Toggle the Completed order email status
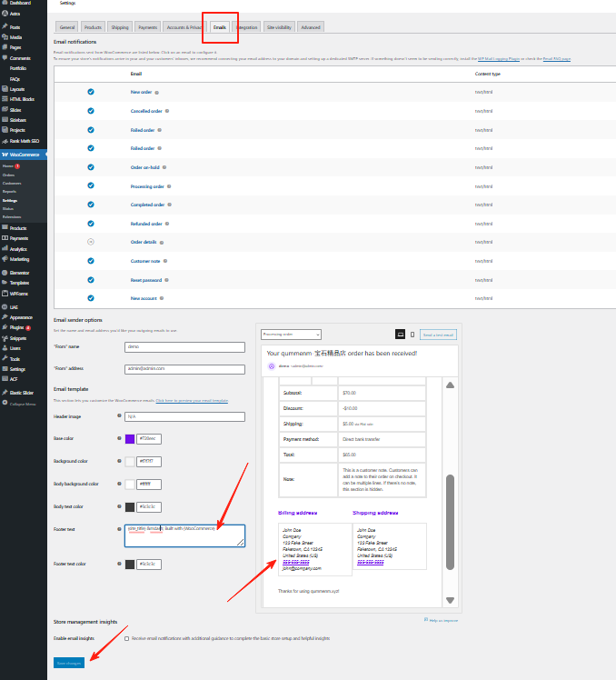Screen dimensions: 616x680 (x=91, y=205)
